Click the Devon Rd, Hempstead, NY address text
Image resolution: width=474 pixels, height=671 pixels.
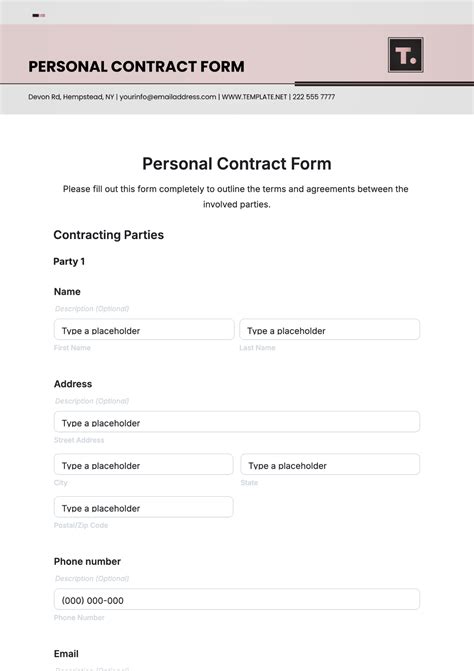click(71, 97)
